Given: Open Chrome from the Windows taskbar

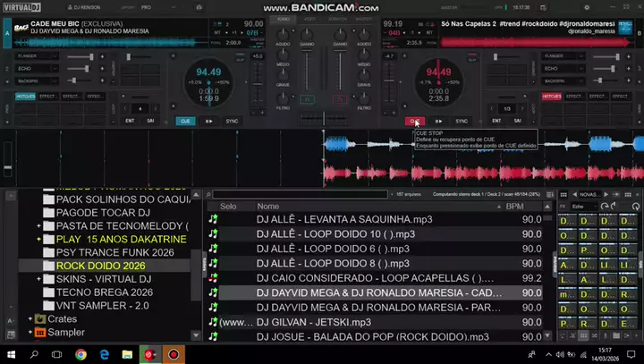Looking at the screenshot, I should pyautogui.click(x=80, y=354).
